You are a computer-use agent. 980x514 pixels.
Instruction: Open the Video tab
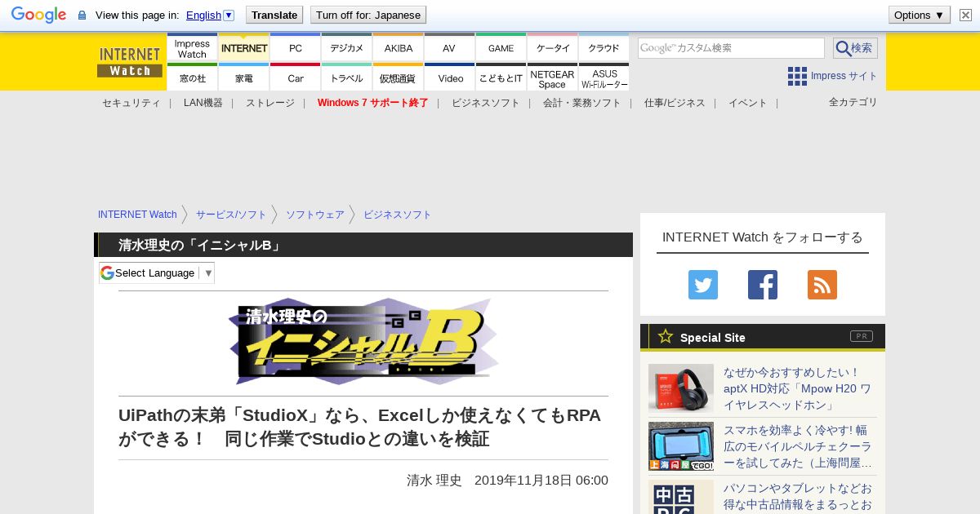coord(449,77)
